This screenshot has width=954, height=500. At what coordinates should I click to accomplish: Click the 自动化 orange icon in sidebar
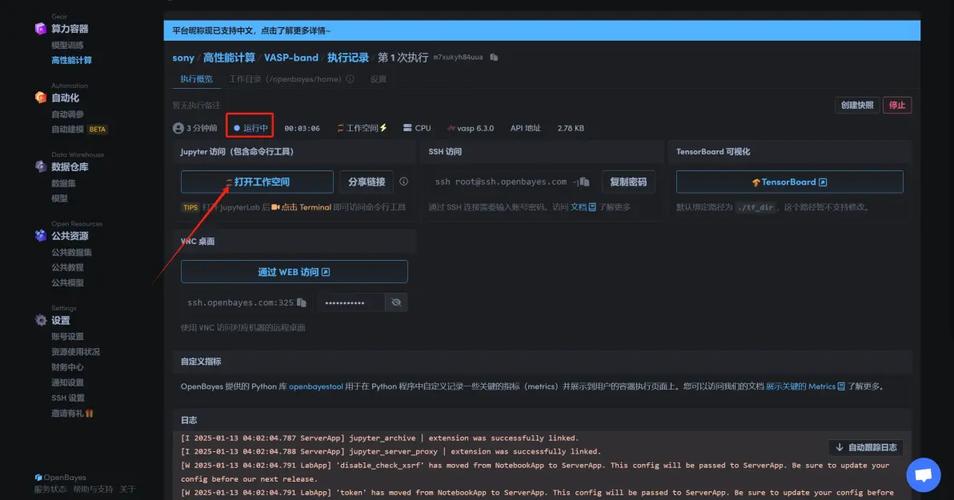pos(41,97)
